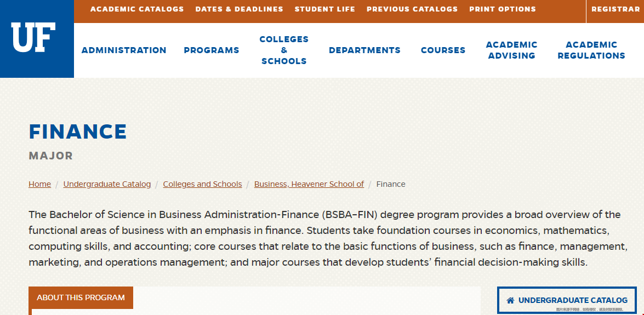Visit the Registrar link
Screen dimensions: 644x315
(615, 9)
